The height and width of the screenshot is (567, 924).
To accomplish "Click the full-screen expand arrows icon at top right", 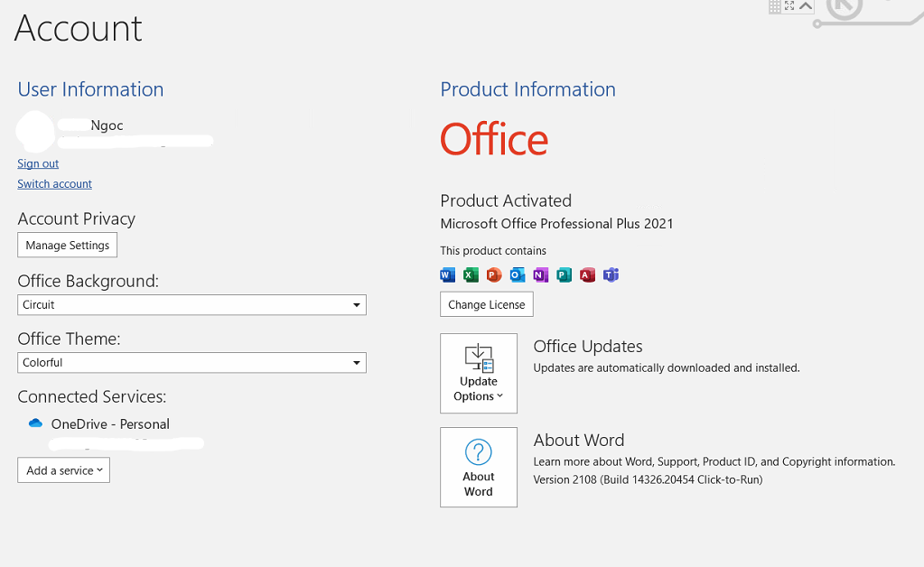I will pos(789,5).
